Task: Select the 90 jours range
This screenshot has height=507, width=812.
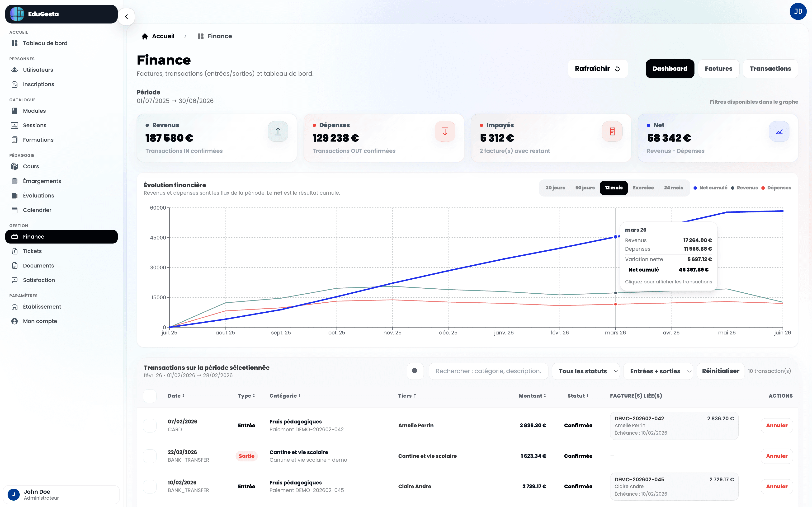Action: pyautogui.click(x=585, y=188)
